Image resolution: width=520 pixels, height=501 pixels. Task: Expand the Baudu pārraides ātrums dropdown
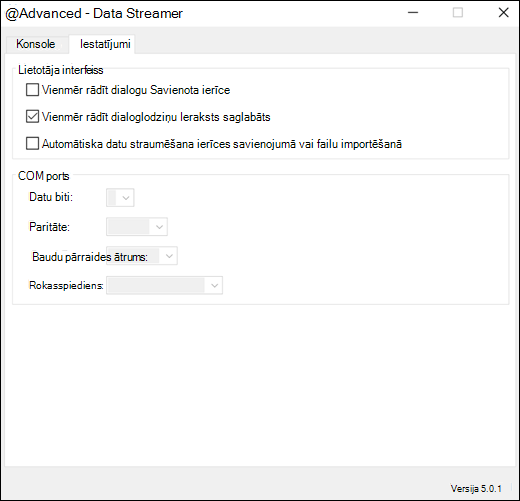click(x=142, y=256)
